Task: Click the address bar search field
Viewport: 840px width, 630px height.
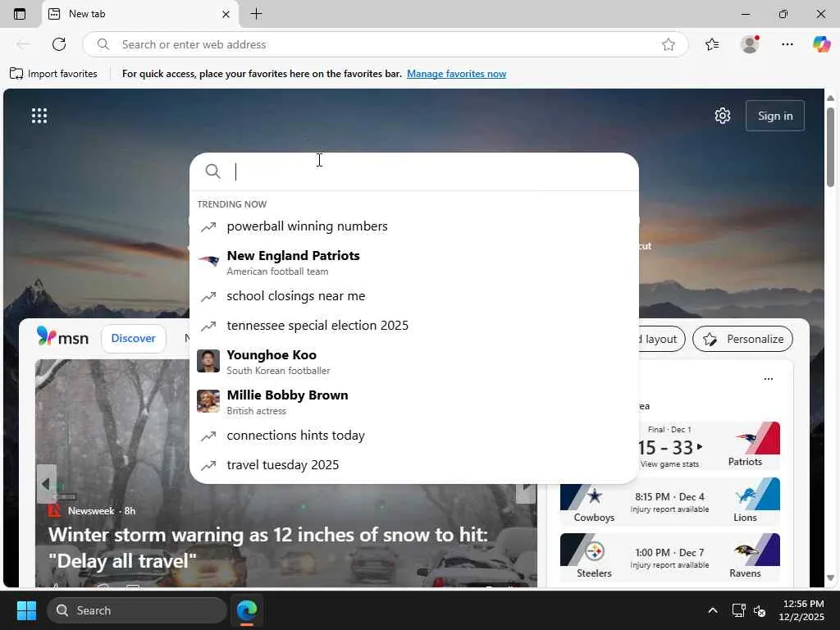Action: 384,44
